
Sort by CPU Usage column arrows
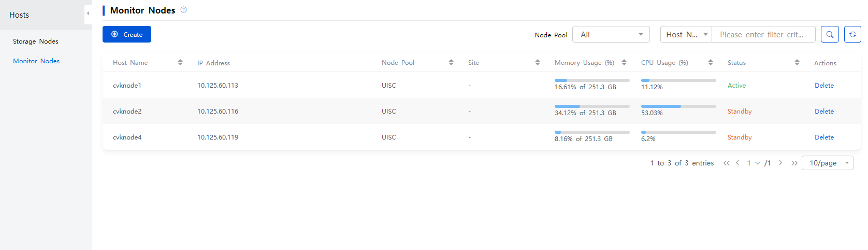pyautogui.click(x=711, y=62)
